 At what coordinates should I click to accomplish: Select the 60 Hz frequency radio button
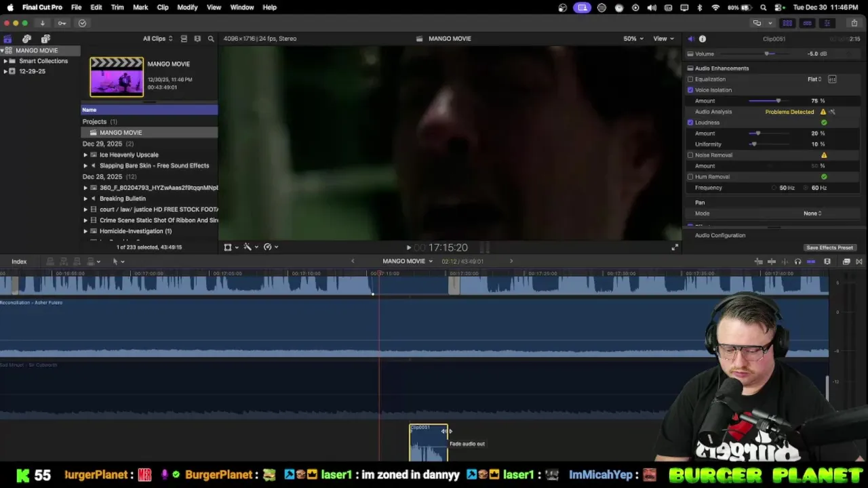(806, 188)
